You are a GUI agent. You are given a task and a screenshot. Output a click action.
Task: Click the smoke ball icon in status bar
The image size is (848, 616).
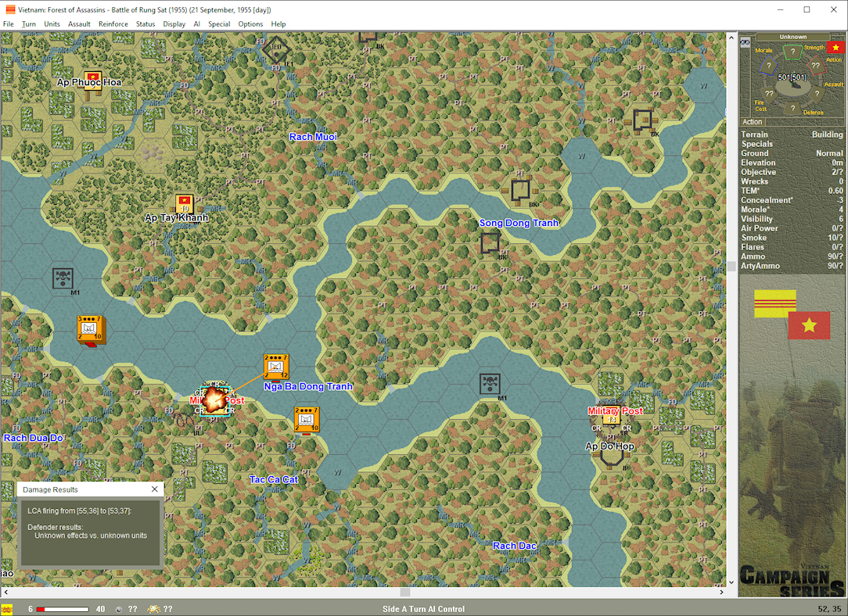119,609
